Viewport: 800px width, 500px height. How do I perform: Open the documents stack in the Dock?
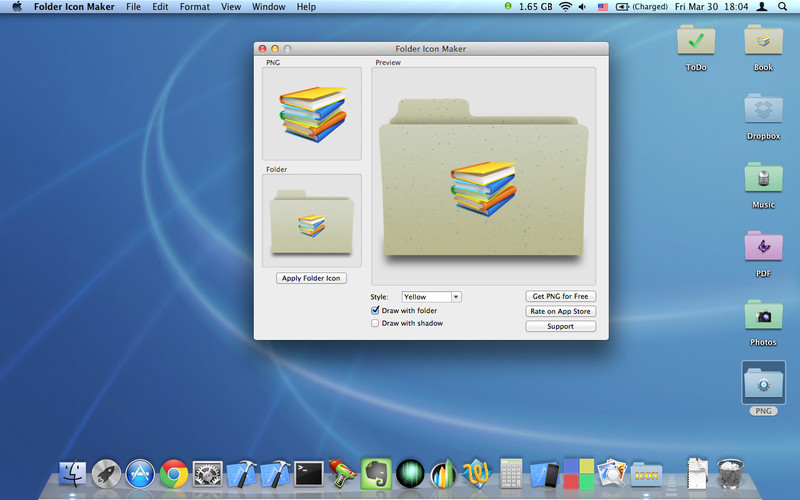click(697, 474)
